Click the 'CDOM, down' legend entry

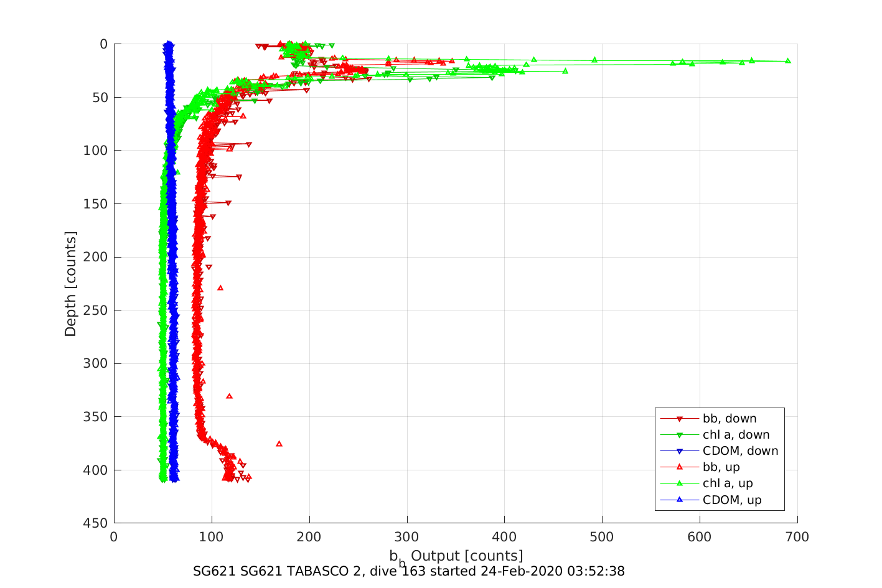click(x=719, y=451)
